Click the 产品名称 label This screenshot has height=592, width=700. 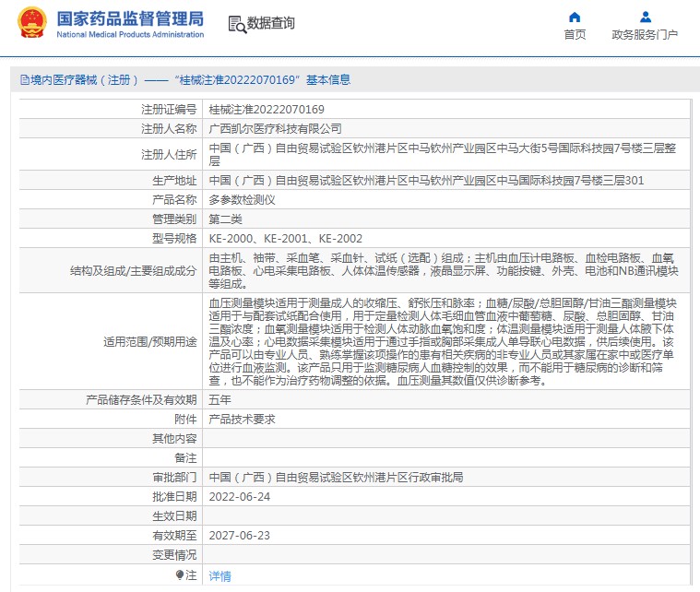174,199
